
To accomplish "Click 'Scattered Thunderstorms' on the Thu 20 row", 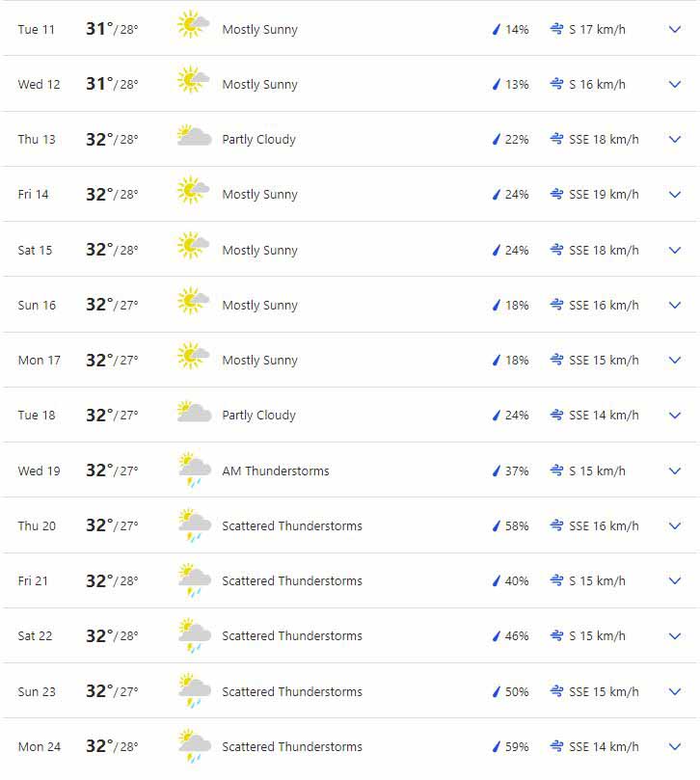I will (x=292, y=525).
